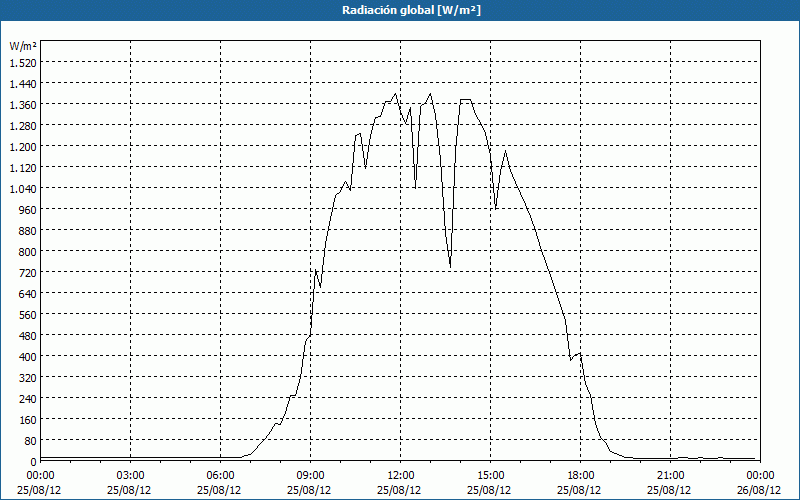Click the 320 y-axis label
Screen dimensions: 800x500
pos(29,378)
